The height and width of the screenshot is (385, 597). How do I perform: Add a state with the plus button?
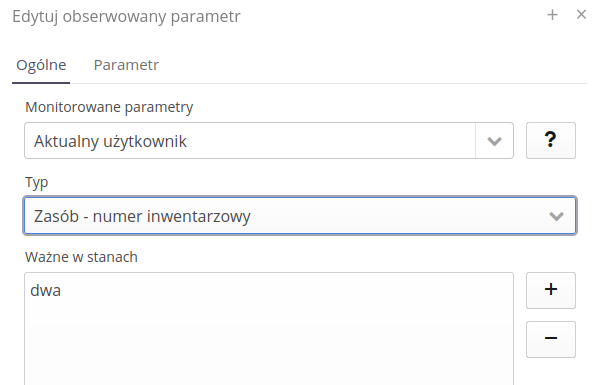551,290
